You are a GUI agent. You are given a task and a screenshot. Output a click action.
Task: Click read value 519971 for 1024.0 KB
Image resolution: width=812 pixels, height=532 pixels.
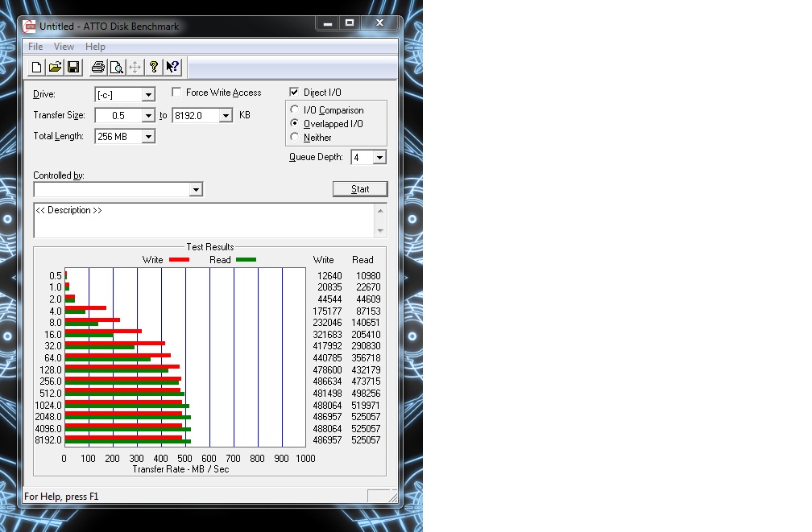point(366,405)
